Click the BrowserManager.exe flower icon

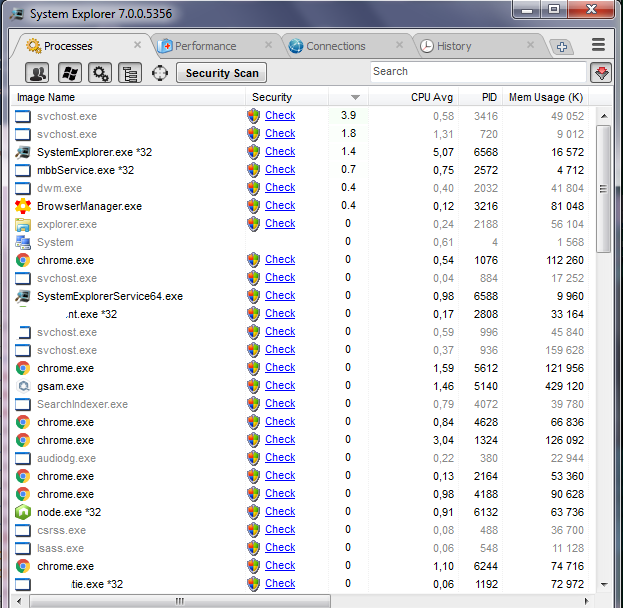23,206
